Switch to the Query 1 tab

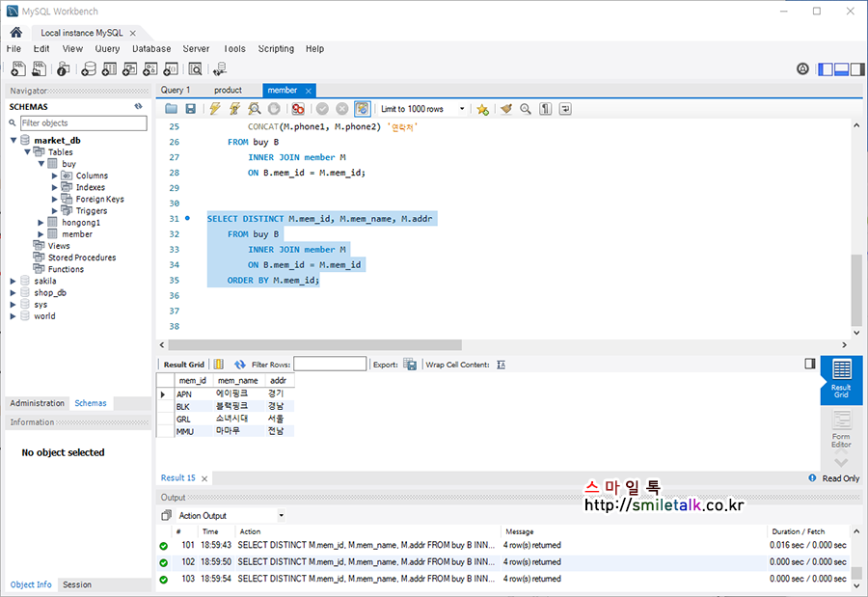coord(176,90)
